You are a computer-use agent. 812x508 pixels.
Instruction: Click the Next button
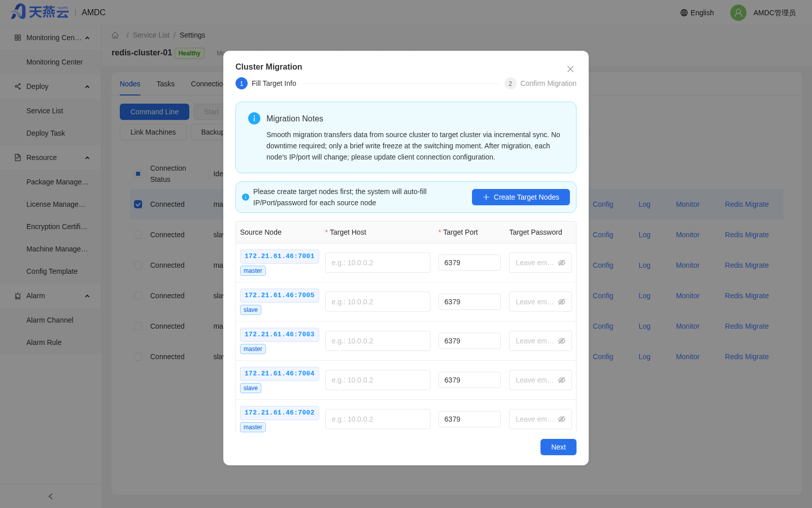(558, 447)
